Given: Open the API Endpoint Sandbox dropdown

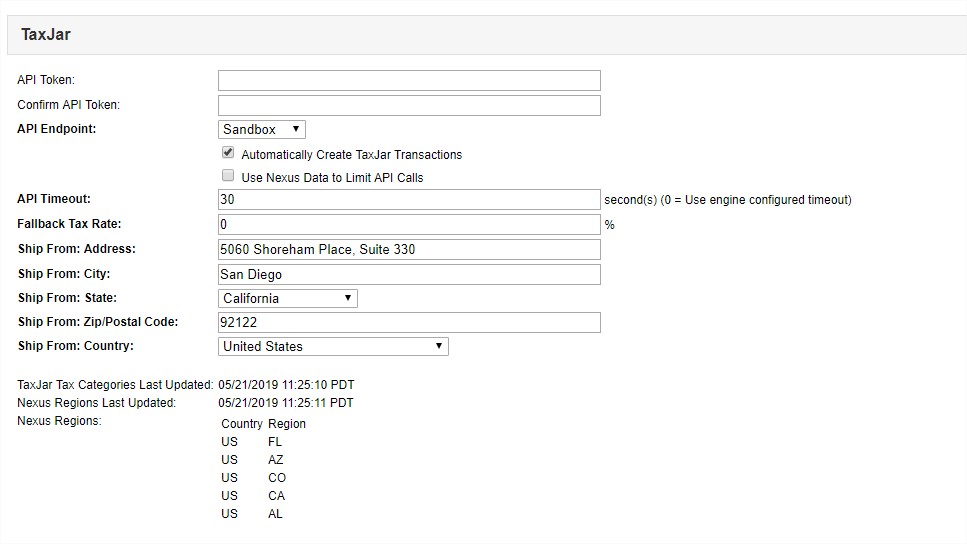Looking at the screenshot, I should (x=262, y=129).
